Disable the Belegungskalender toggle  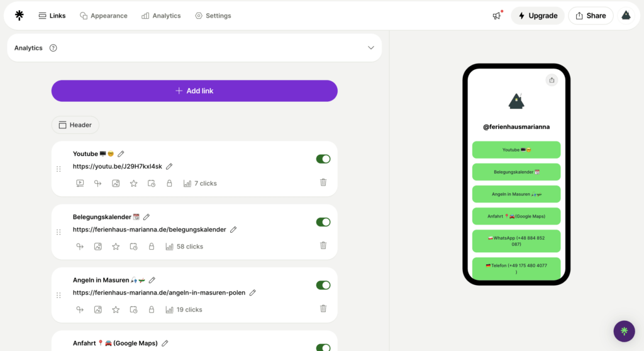[323, 222]
